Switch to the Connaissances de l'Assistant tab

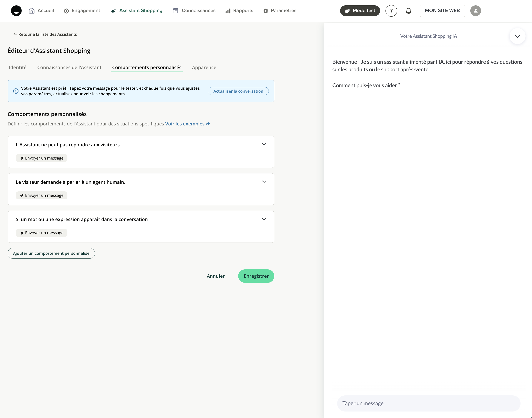pyautogui.click(x=69, y=68)
